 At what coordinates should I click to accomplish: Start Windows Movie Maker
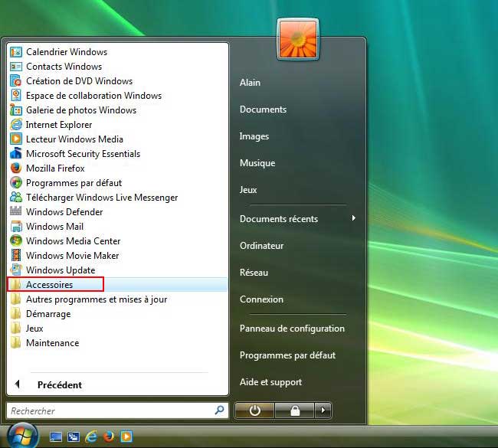click(x=72, y=256)
